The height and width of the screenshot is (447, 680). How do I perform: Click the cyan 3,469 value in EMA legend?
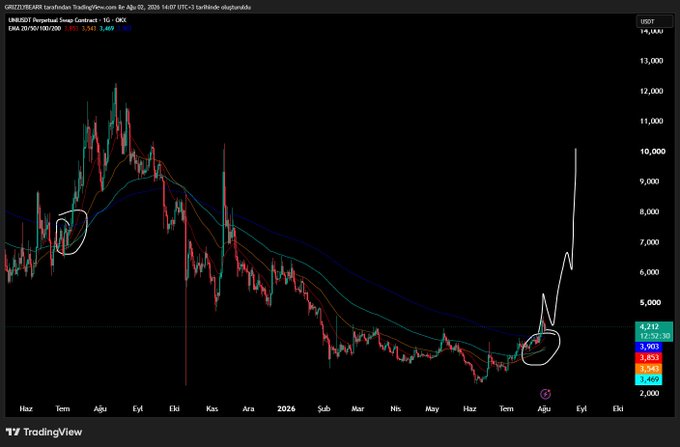[x=107, y=29]
